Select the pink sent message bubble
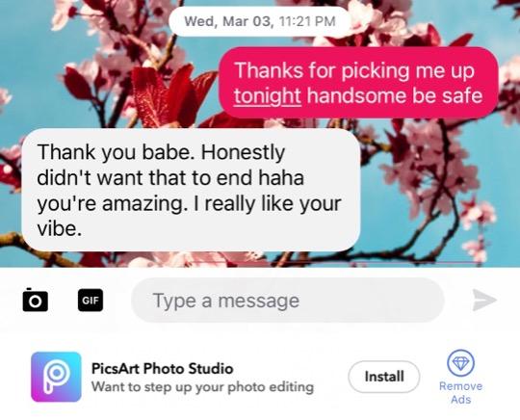Viewport: 520px width, 420px height. 358,83
